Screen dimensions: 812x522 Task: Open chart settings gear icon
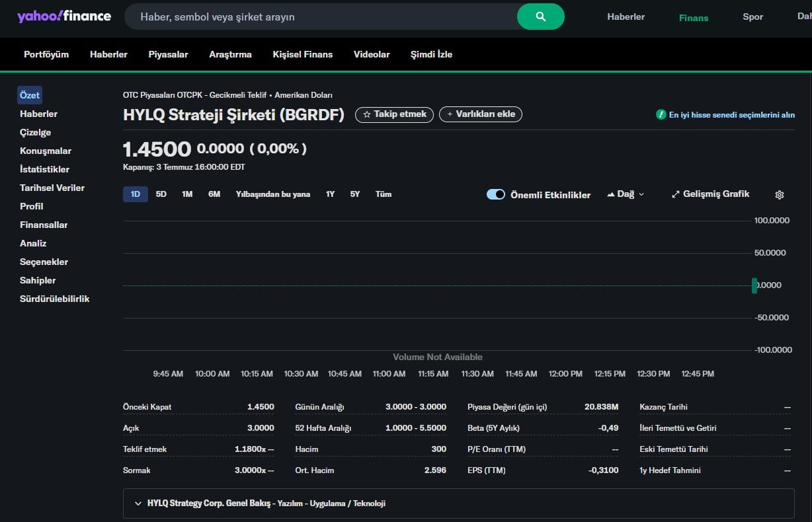(x=780, y=195)
